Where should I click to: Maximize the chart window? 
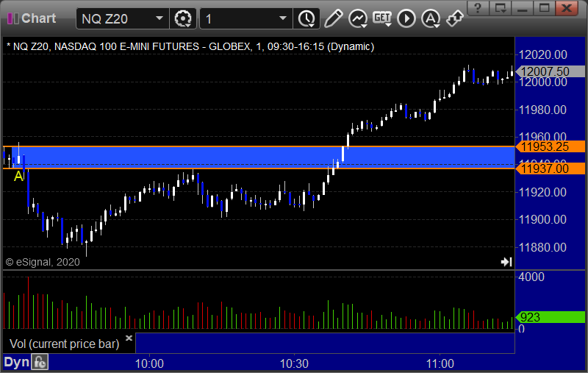coord(544,8)
